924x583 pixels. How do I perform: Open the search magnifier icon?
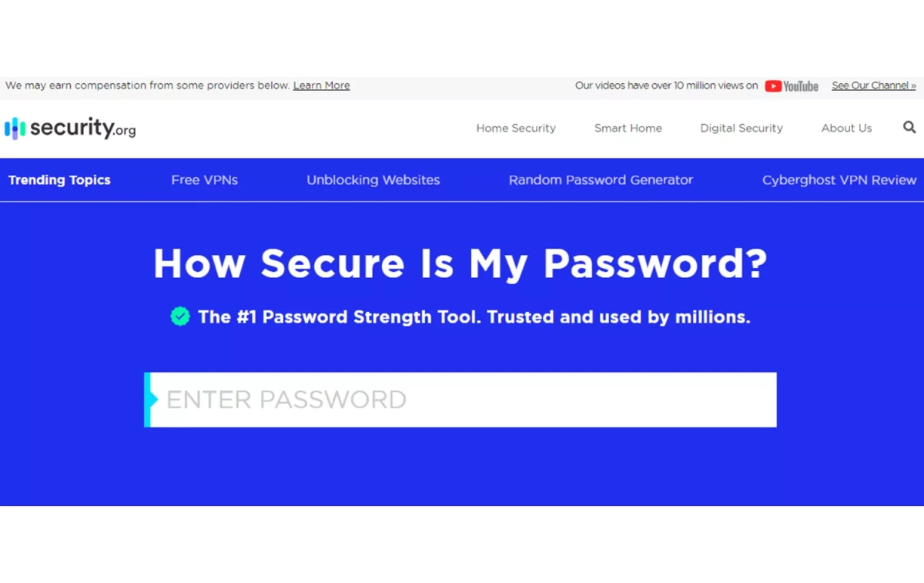[x=909, y=127]
